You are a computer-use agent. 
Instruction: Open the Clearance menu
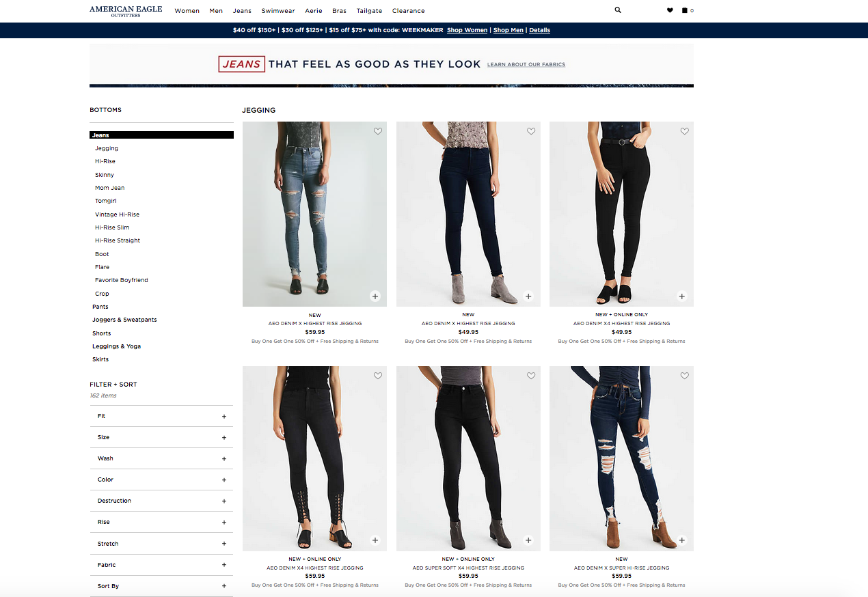409,11
